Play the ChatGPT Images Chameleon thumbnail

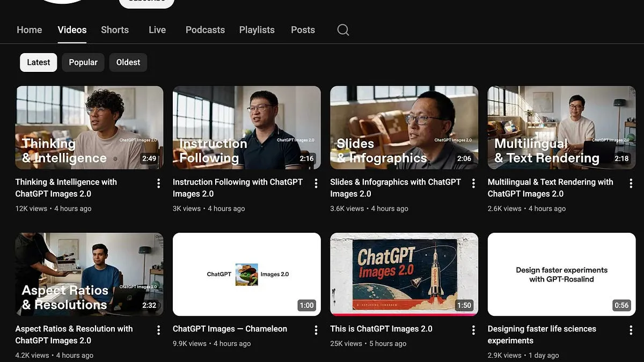coord(247,275)
